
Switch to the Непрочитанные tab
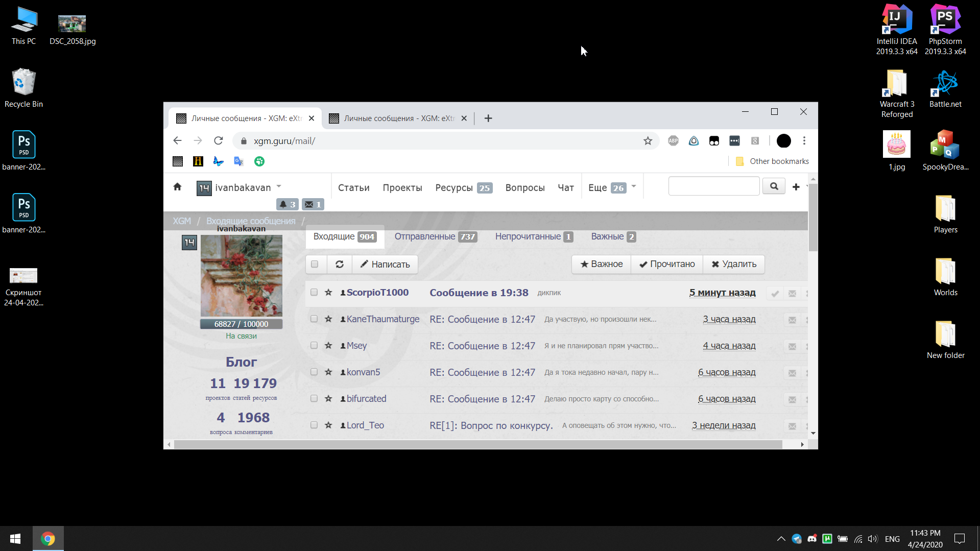(x=534, y=236)
